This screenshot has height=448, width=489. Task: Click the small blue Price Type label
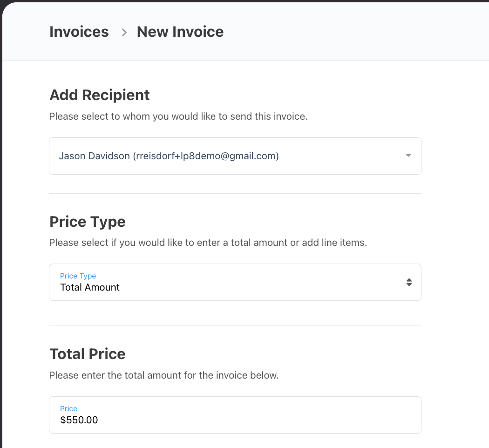click(x=78, y=276)
